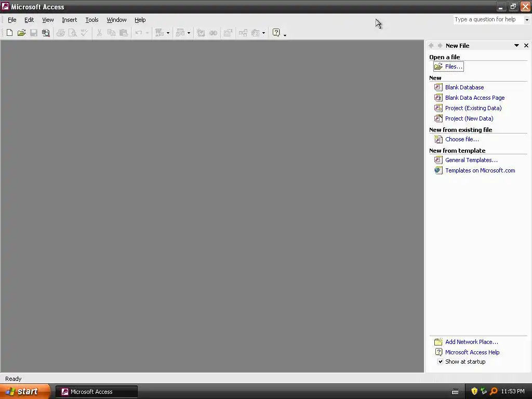Click the Open folder toolbar icon
This screenshot has height=399, width=532.
tap(22, 33)
